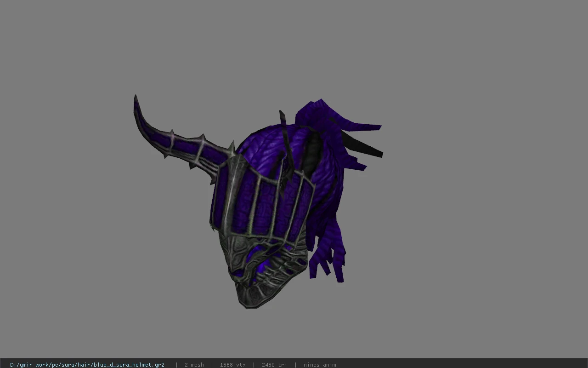The image size is (588, 368).
Task: Click the "1568 vtx" vertex count
Action: coord(232,365)
